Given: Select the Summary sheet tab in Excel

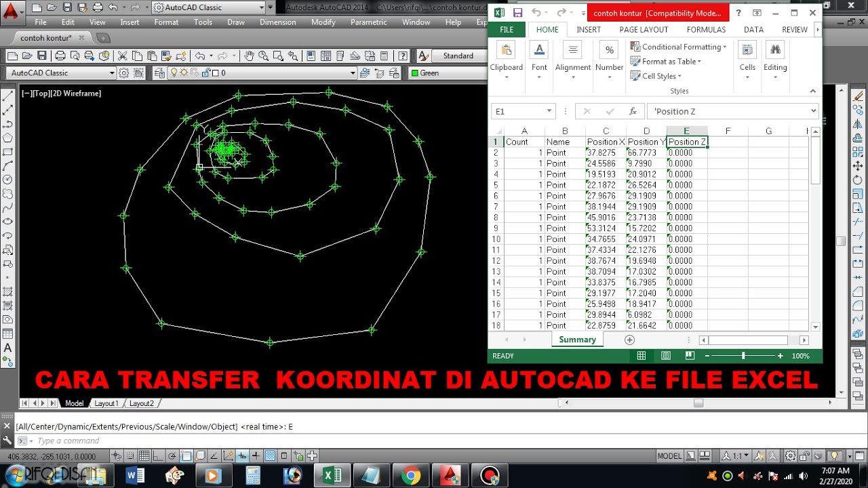Looking at the screenshot, I should coord(578,340).
